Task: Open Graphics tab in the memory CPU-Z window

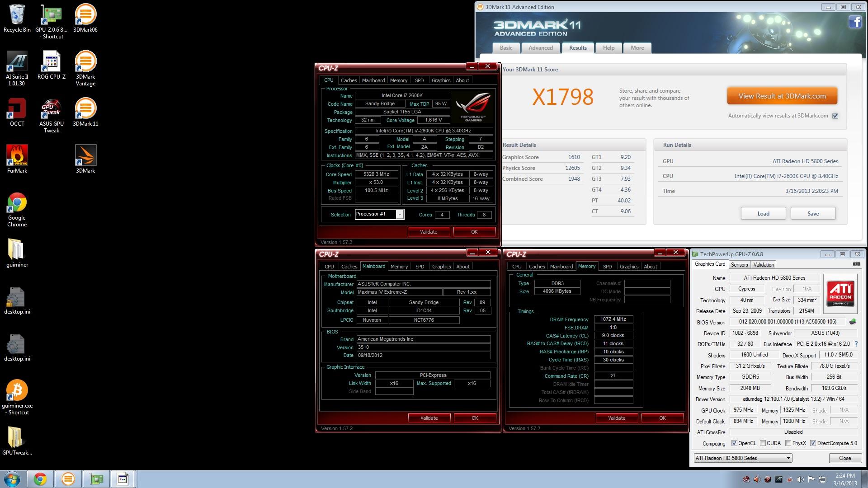Action: (x=629, y=267)
